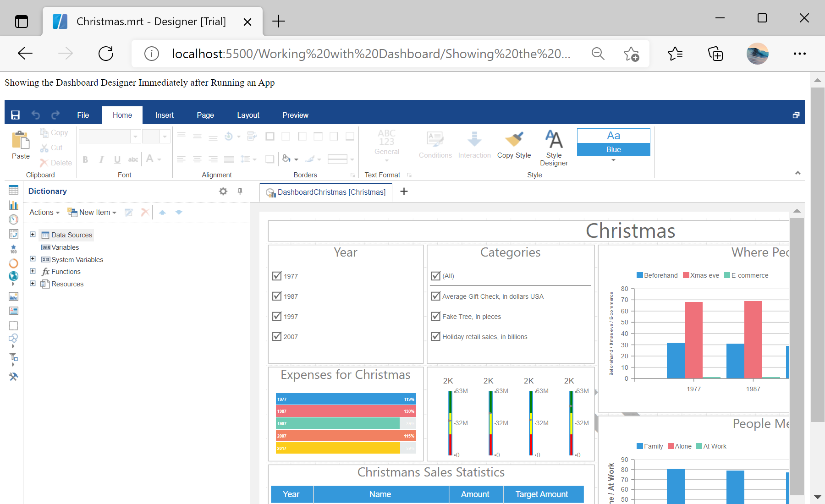Select the indicator component in the toolbox
The image size is (825, 504).
[x=13, y=249]
